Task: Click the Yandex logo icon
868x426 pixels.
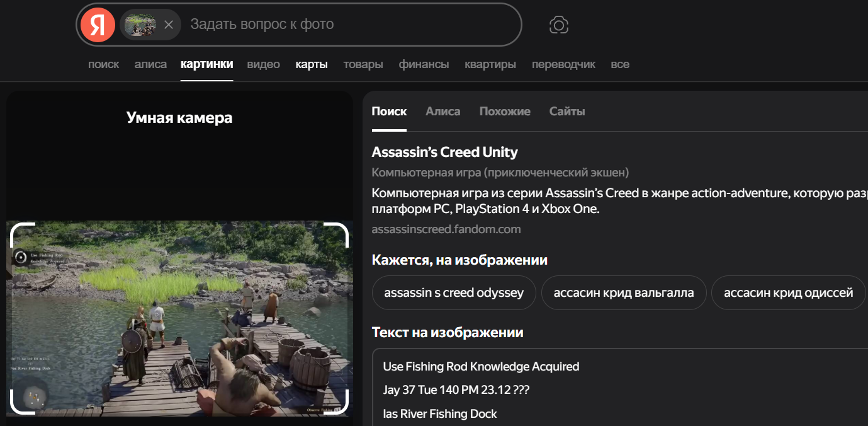Action: (x=97, y=25)
